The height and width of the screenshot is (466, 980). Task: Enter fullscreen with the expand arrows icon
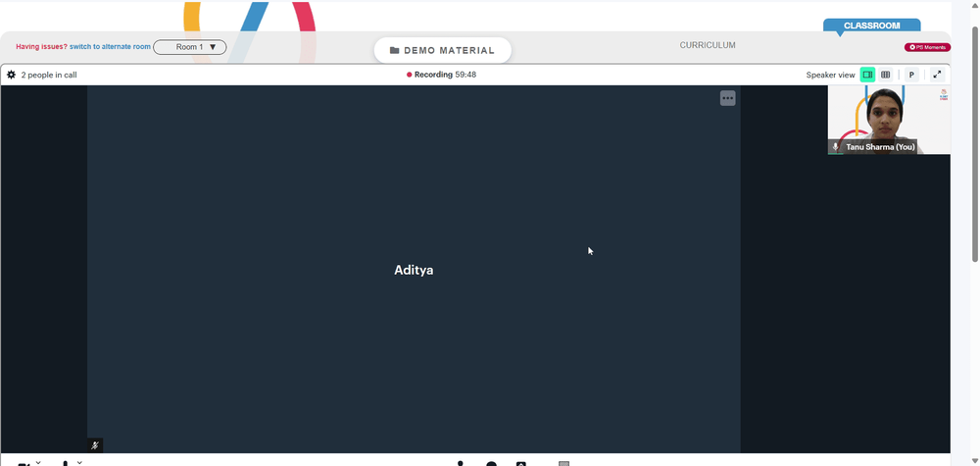937,75
